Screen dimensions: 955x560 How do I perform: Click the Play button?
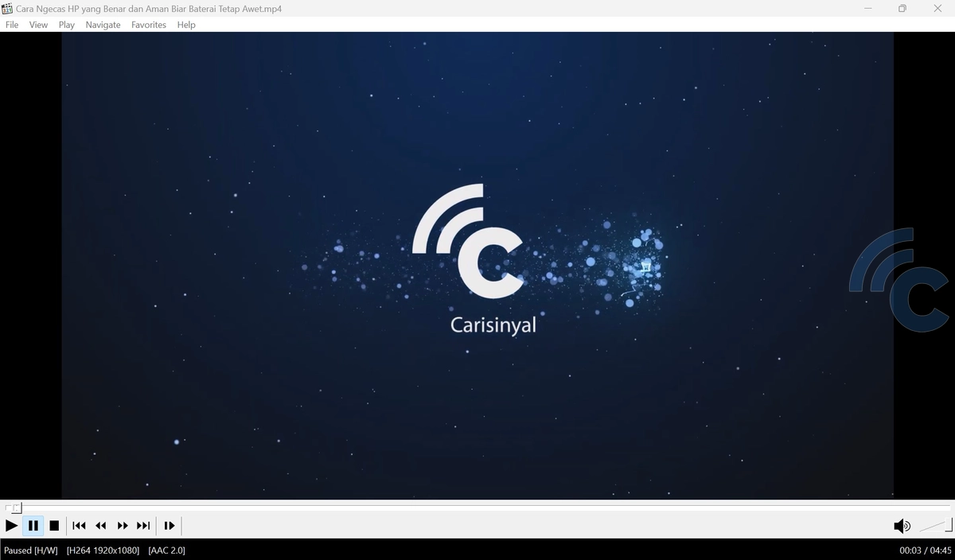(11, 526)
